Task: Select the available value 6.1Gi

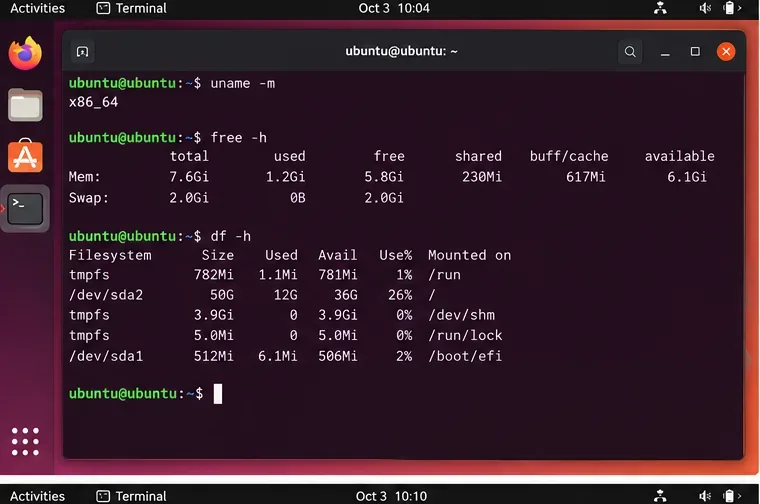Action: coord(687,177)
